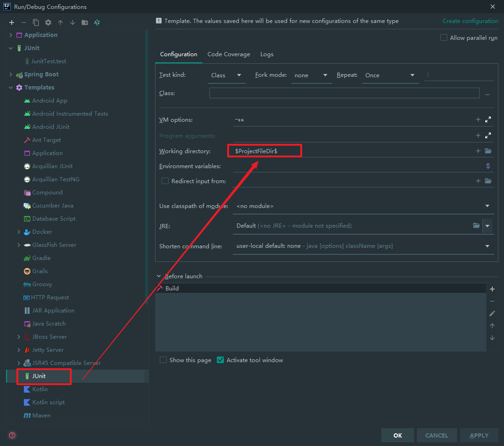The width and height of the screenshot is (504, 446).
Task: Expand the GlassFish Server node
Action: (x=19, y=245)
